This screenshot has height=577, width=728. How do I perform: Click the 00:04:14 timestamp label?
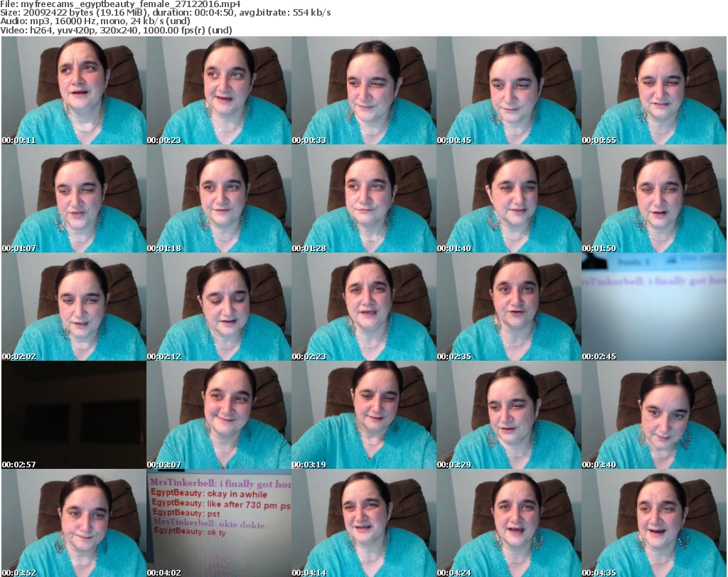coord(309,573)
